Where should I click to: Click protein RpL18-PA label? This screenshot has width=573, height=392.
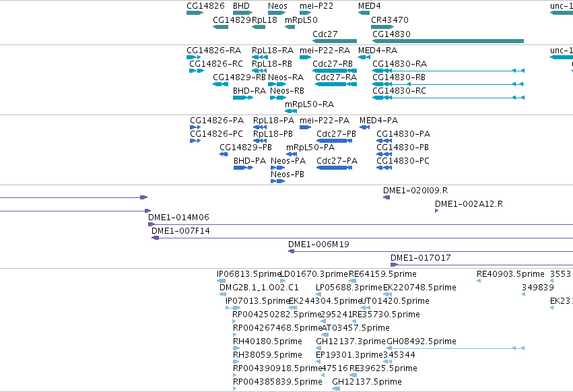[x=274, y=121]
